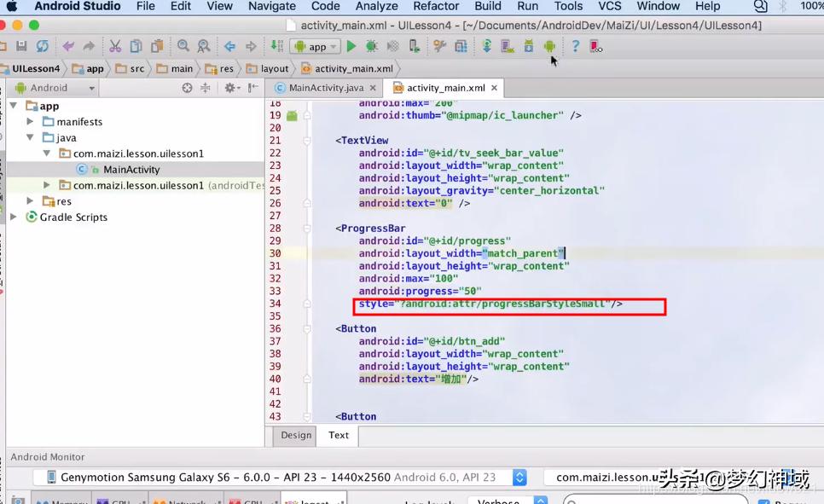This screenshot has width=824, height=504.
Task: Click scroll-from-source target icon in project panel
Action: point(188,88)
